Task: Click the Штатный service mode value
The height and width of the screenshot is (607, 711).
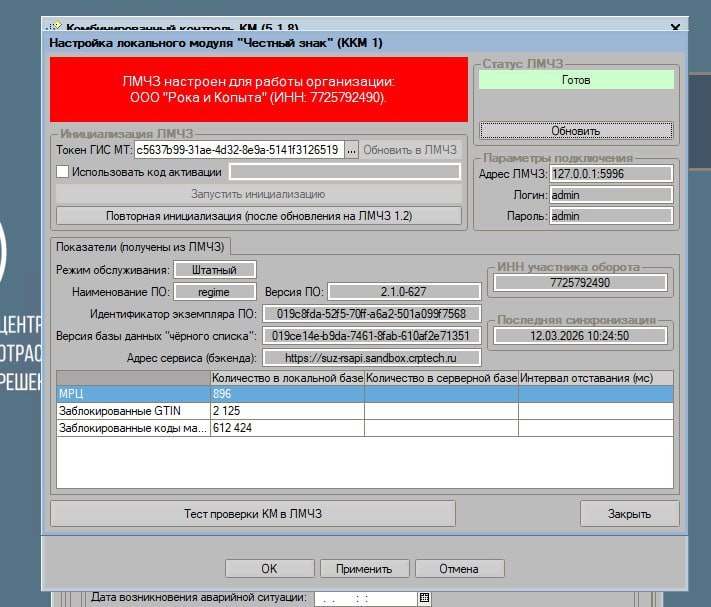Action: (x=215, y=270)
